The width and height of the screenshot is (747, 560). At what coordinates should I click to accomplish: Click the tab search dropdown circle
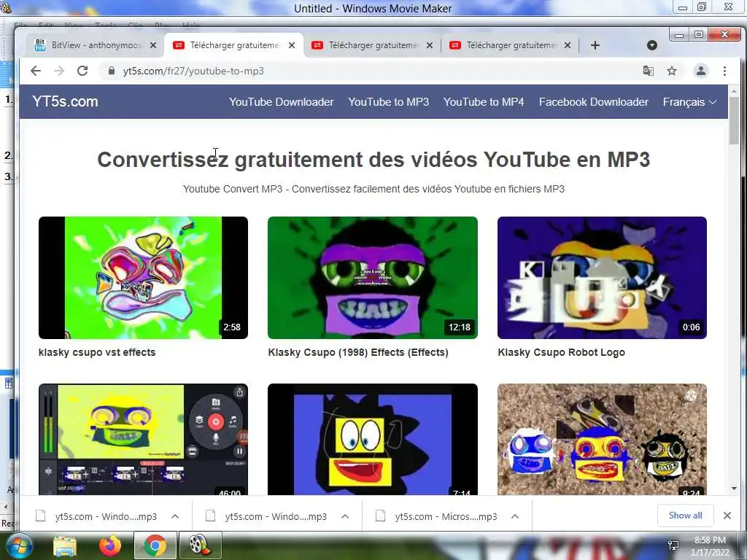tap(652, 45)
